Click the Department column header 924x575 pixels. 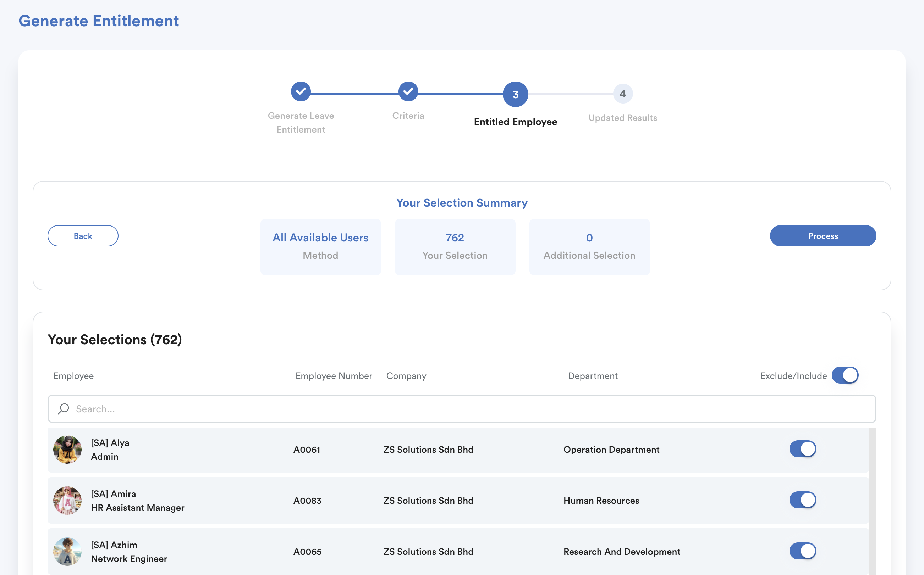[x=593, y=376]
